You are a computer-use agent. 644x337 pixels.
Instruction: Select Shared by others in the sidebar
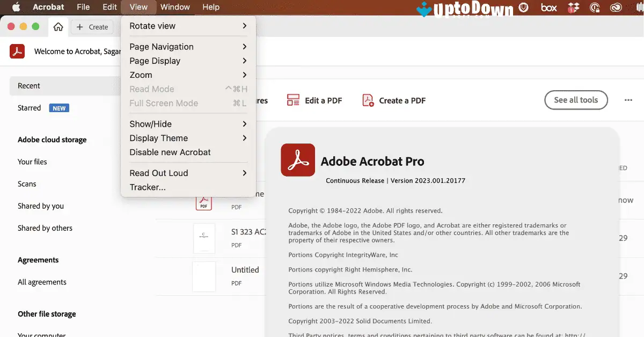point(45,228)
